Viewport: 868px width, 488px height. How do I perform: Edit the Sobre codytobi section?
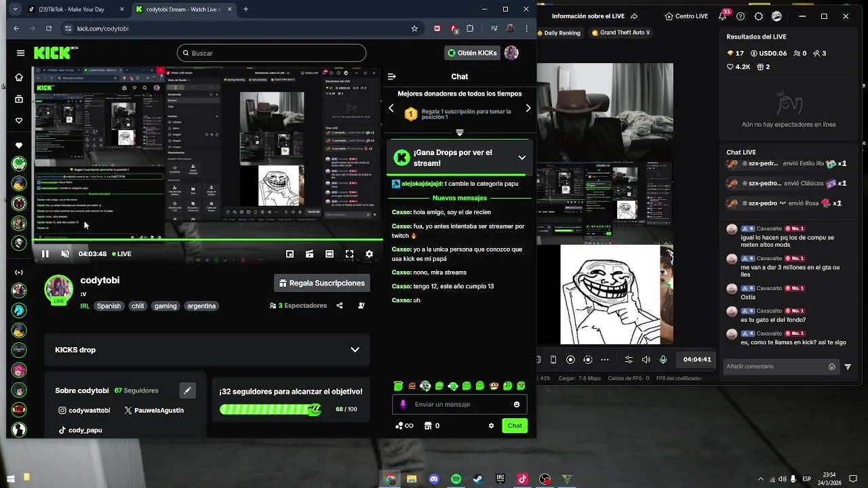click(x=188, y=390)
